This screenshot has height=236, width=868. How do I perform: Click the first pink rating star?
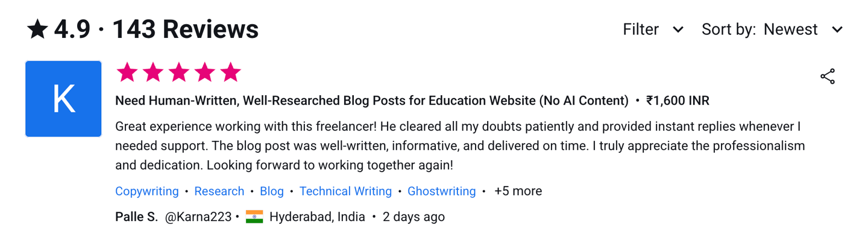[x=127, y=72]
